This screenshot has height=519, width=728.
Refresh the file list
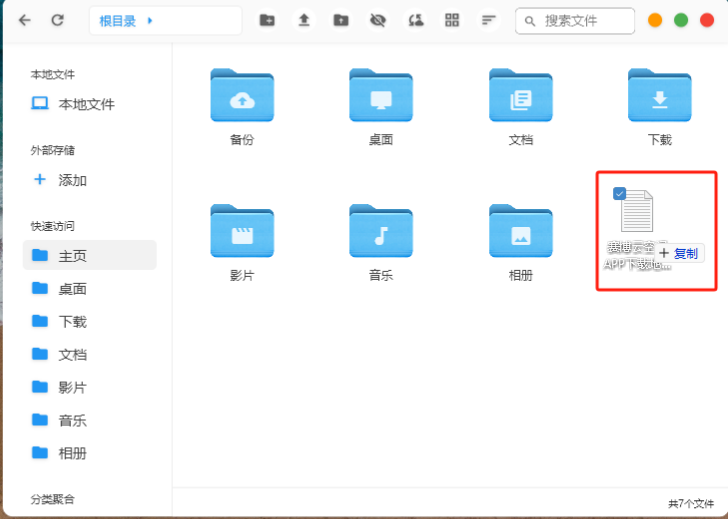(x=57, y=20)
